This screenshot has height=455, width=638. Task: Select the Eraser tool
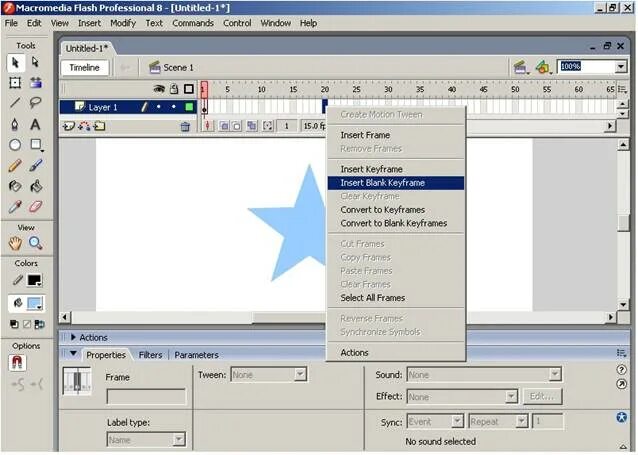[35, 207]
